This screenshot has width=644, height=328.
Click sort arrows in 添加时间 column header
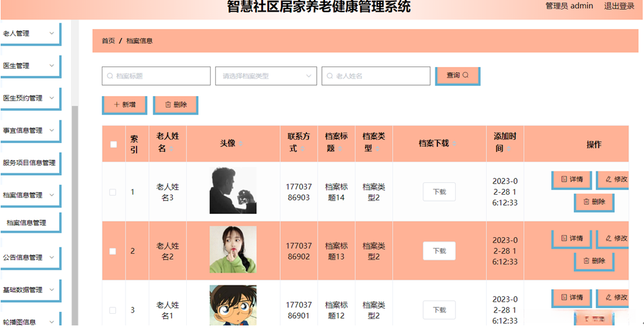click(x=509, y=148)
